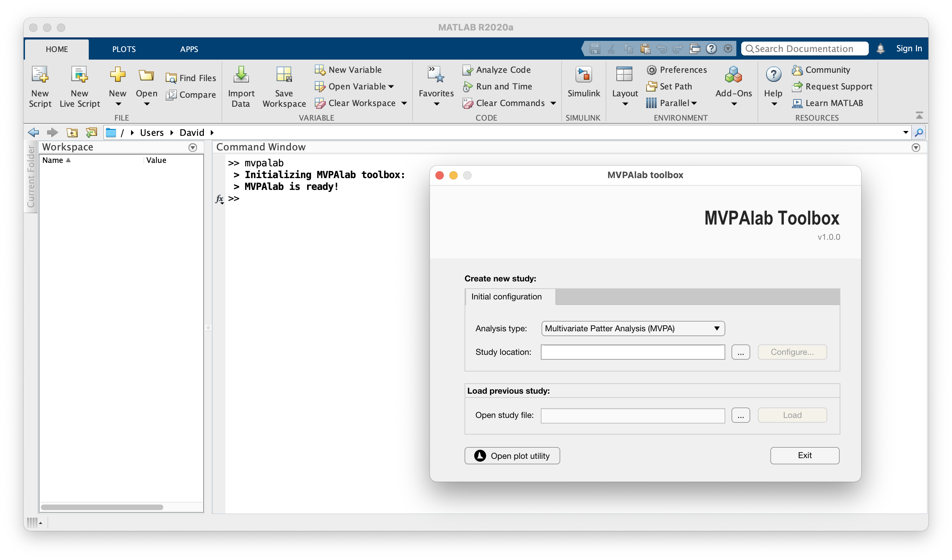Switch to the PLOTS tab
The height and width of the screenshot is (560, 952).
(124, 49)
